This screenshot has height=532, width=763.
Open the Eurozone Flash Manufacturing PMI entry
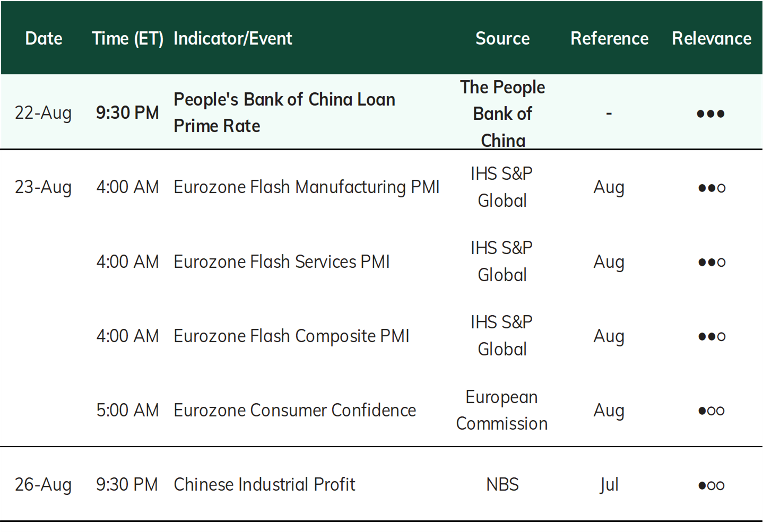coord(307,187)
